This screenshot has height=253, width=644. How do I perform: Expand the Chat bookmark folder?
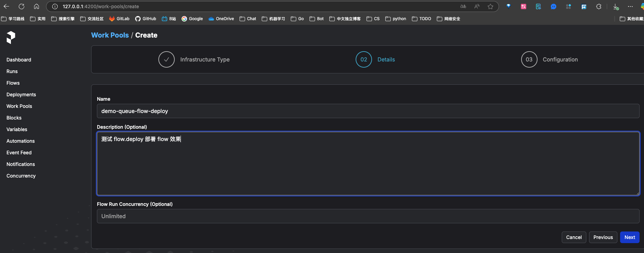pos(248,19)
